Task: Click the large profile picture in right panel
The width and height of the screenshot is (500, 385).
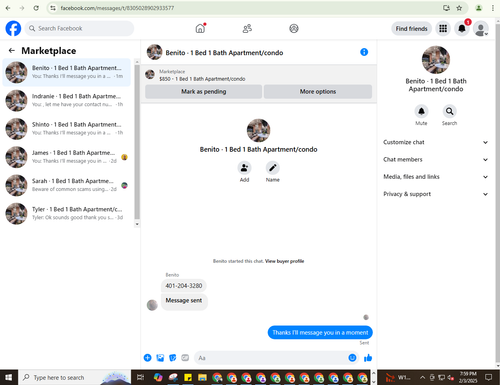Action: coord(436,60)
